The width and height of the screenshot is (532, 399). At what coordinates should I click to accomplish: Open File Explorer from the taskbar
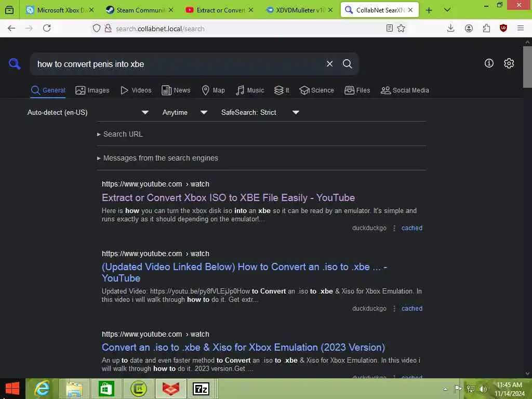click(x=74, y=389)
